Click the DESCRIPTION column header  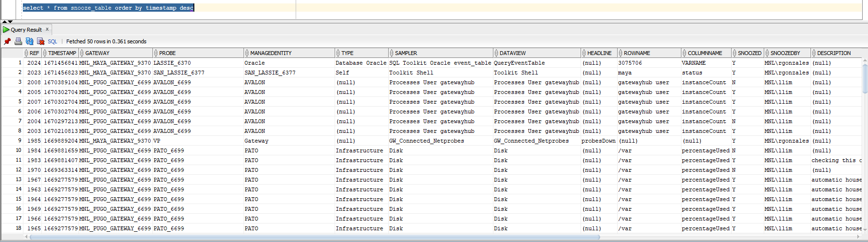pyautogui.click(x=834, y=53)
